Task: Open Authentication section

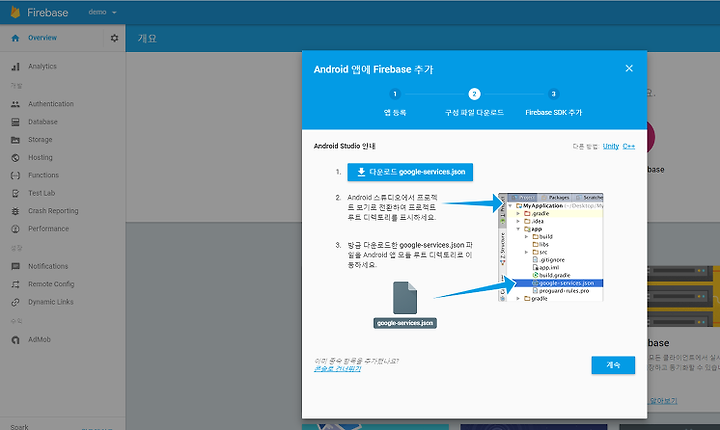Action: coord(51,104)
